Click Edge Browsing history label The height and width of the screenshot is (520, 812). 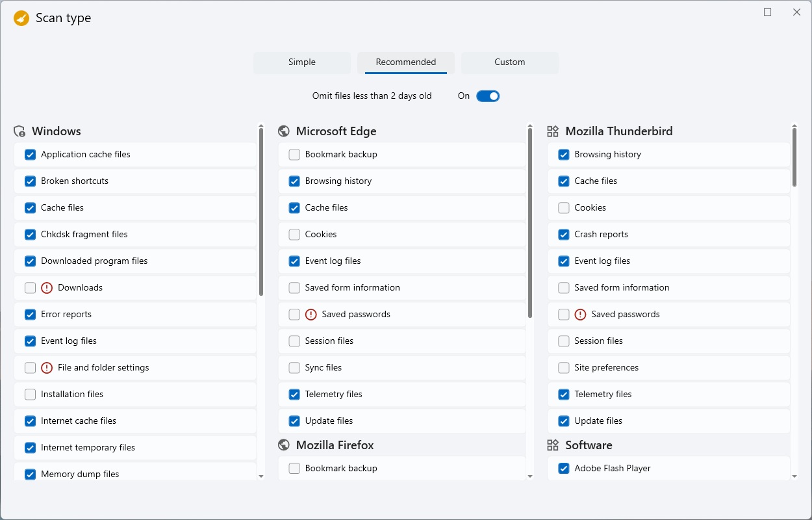coord(338,181)
